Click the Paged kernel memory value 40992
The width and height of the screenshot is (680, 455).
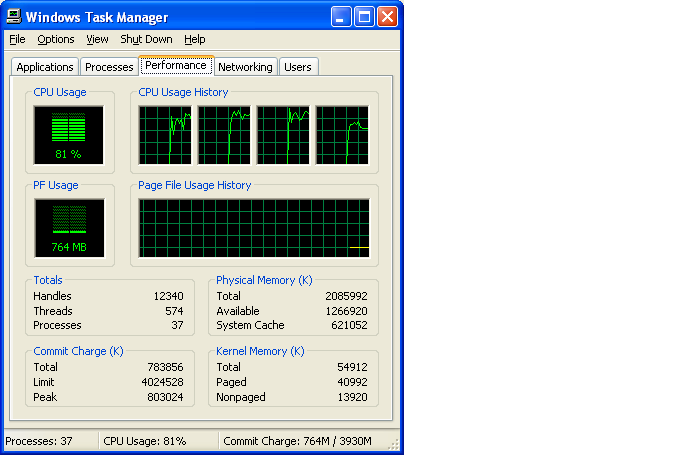coord(352,382)
